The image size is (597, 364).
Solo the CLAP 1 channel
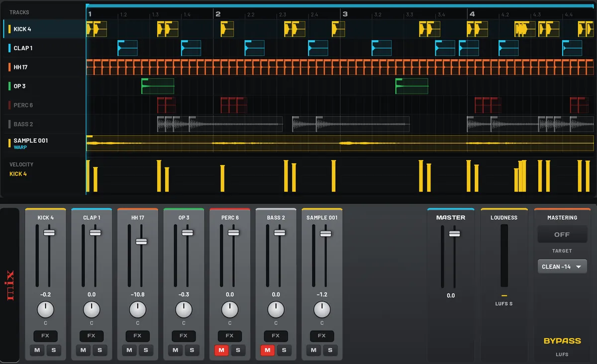click(x=99, y=350)
